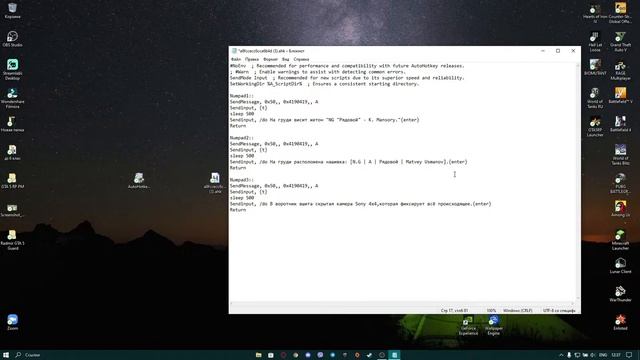
Task: Open the Grand Theft Auto V shortcut
Action: (x=620, y=42)
